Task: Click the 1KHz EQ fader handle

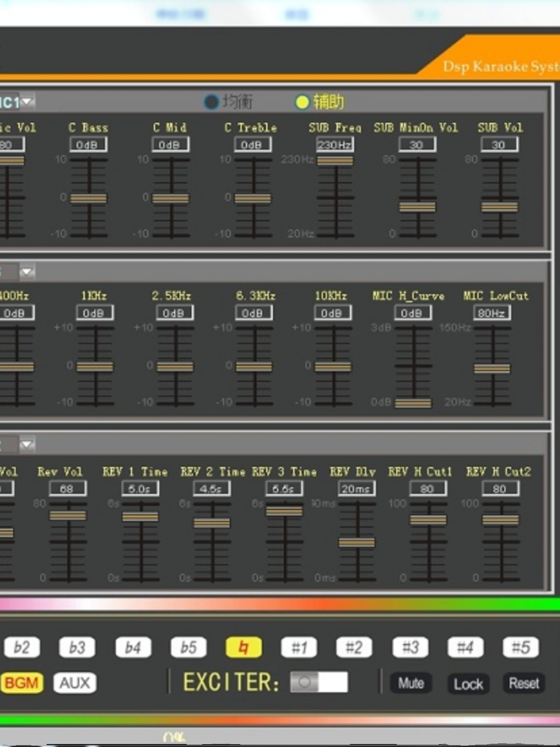Action: (95, 367)
